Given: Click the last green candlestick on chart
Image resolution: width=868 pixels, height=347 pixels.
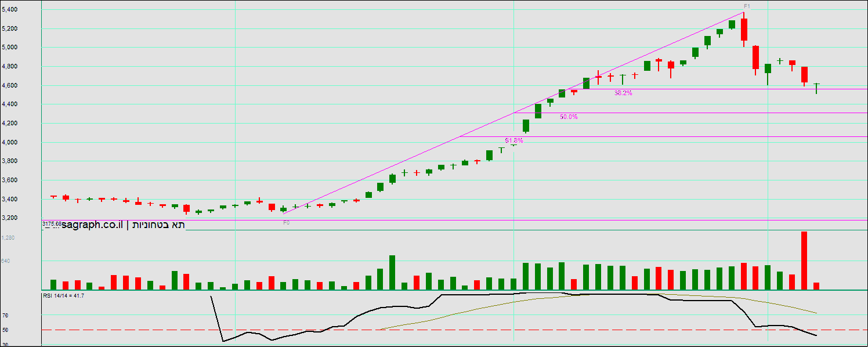Looking at the screenshot, I should pyautogui.click(x=816, y=88).
